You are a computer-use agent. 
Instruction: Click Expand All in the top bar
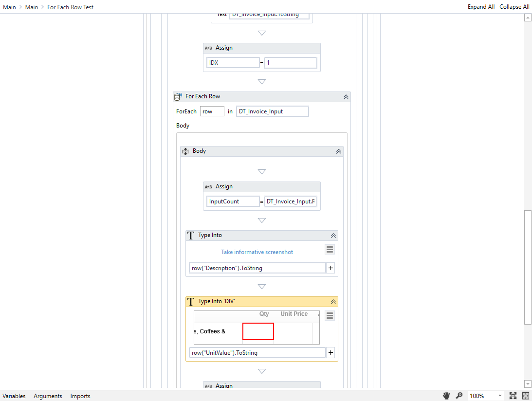[481, 6]
